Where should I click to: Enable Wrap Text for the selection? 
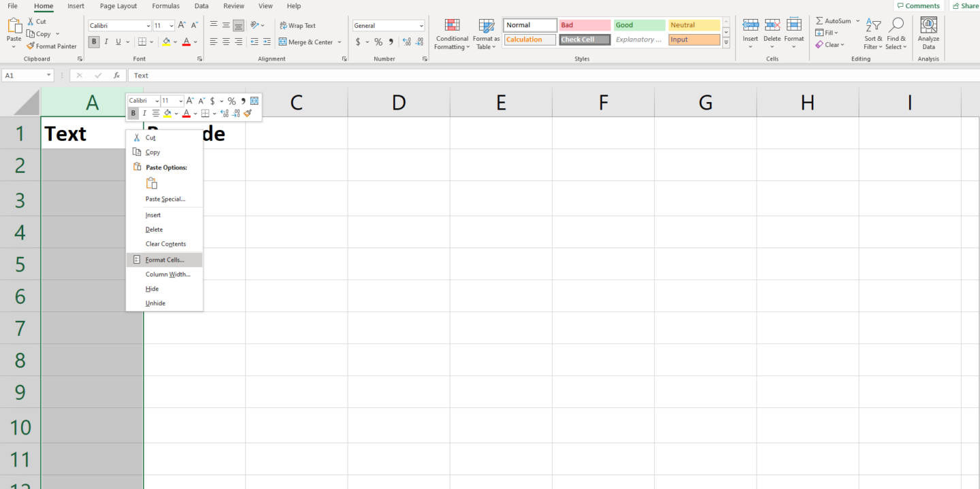coord(297,25)
